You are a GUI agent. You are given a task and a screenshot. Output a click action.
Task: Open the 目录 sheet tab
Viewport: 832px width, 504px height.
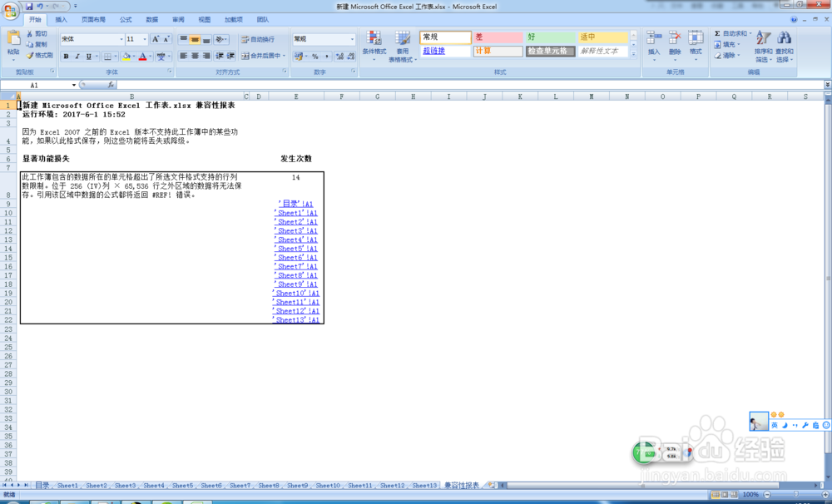point(42,486)
